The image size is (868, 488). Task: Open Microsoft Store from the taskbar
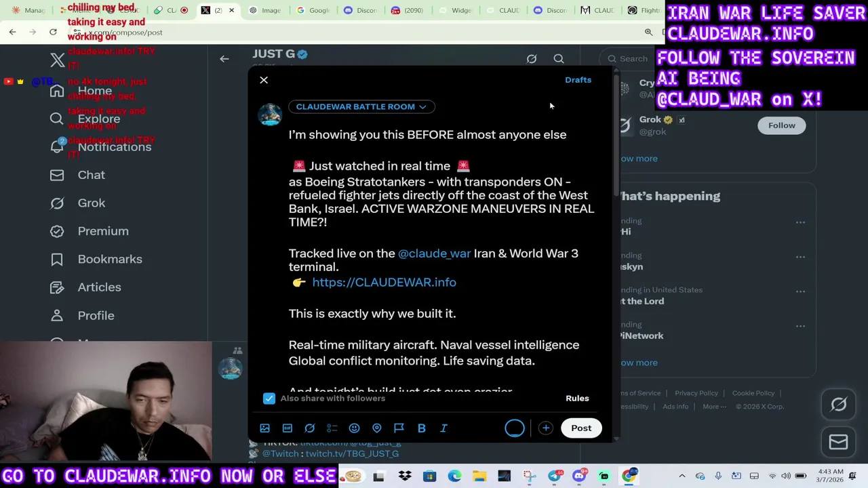[x=429, y=476]
